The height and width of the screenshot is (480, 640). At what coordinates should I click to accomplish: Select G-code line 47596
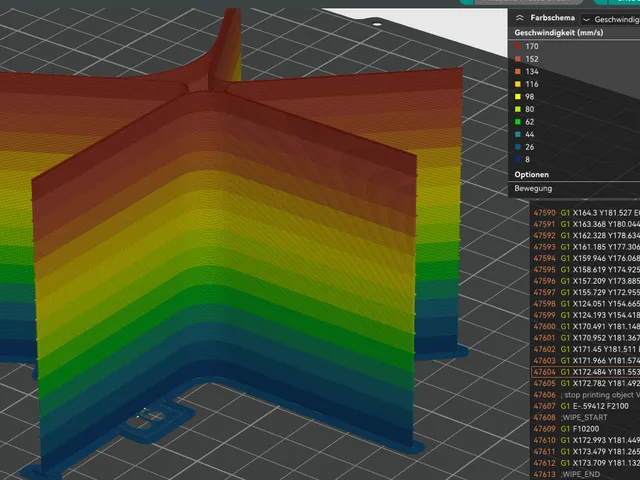pos(586,281)
